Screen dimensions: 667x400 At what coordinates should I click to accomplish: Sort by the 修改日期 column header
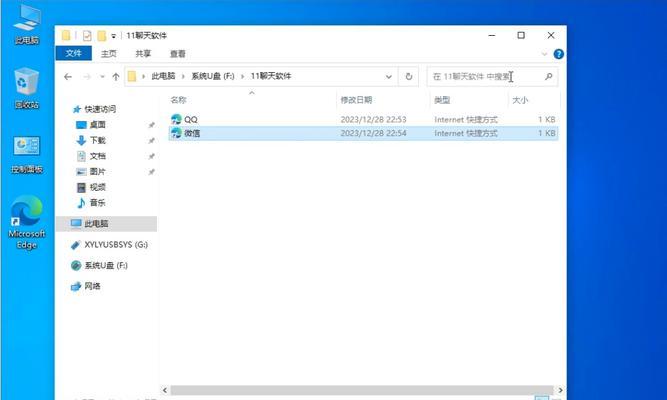click(356, 100)
